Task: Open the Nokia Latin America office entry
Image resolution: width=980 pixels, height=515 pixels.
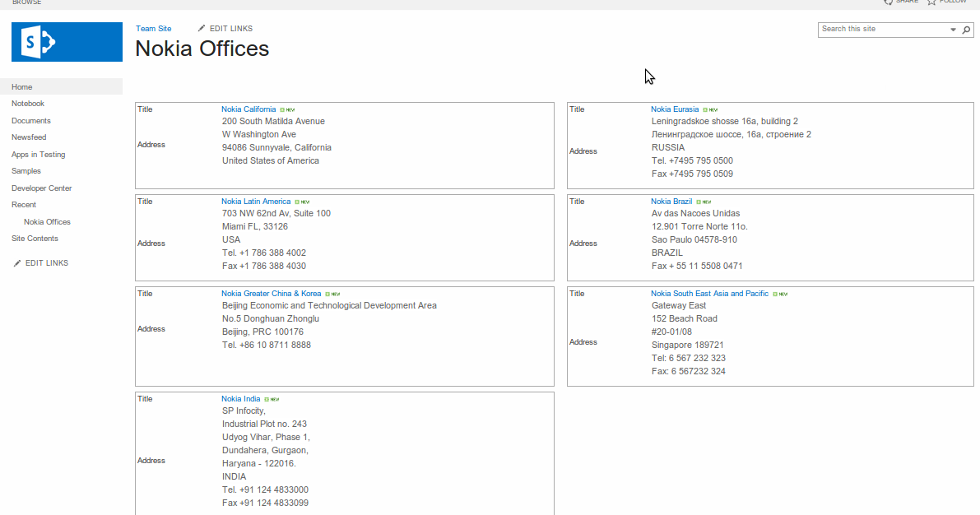Action: [x=254, y=201]
